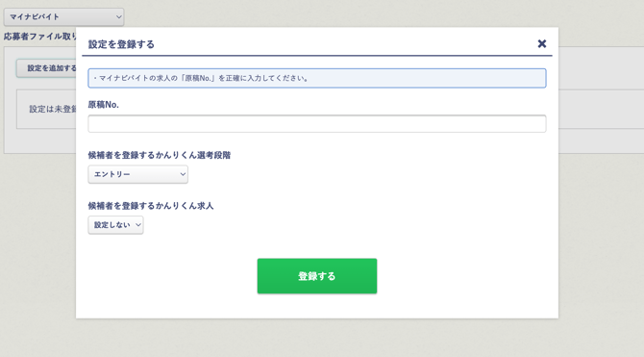Open the 設定しない job dropdown
The height and width of the screenshot is (357, 644).
pos(115,225)
